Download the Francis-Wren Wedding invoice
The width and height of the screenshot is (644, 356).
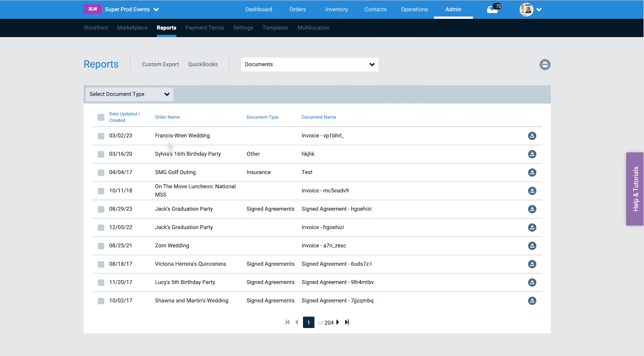tap(532, 136)
